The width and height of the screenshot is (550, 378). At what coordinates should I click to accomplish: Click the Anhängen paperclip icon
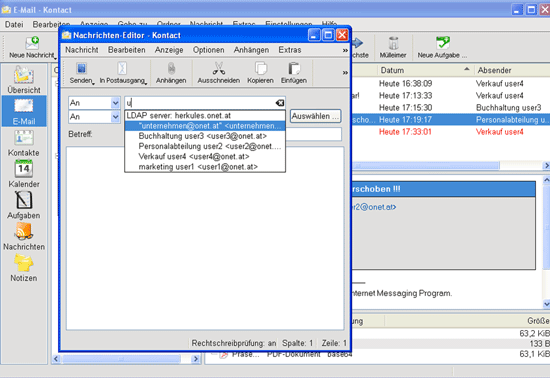(x=171, y=68)
